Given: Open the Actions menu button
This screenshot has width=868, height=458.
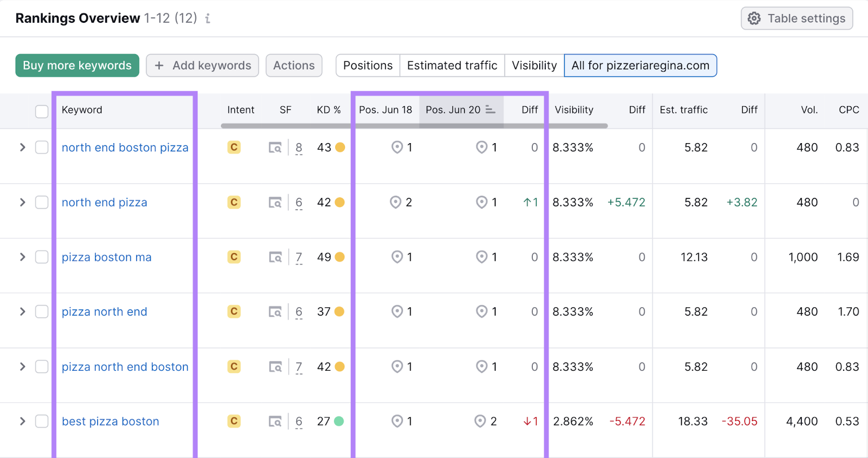Looking at the screenshot, I should click(293, 66).
